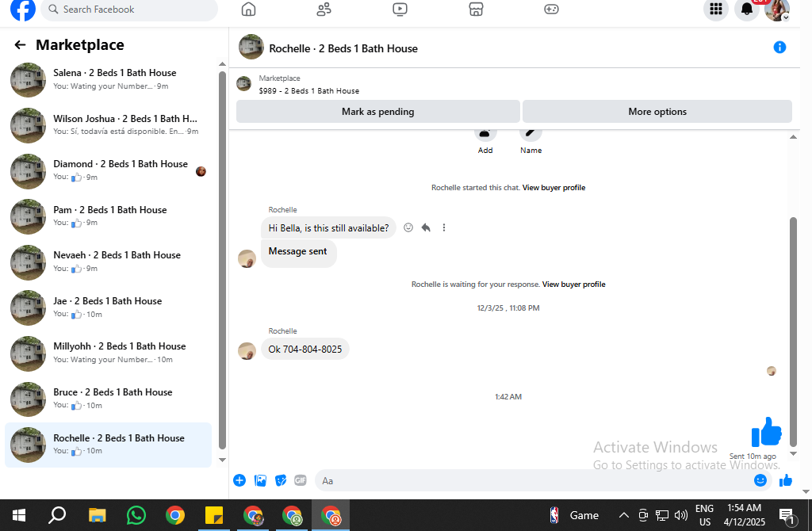Screen dimensions: 812x531
Task: Click the message thread scroll up arrow
Action: pos(793,136)
